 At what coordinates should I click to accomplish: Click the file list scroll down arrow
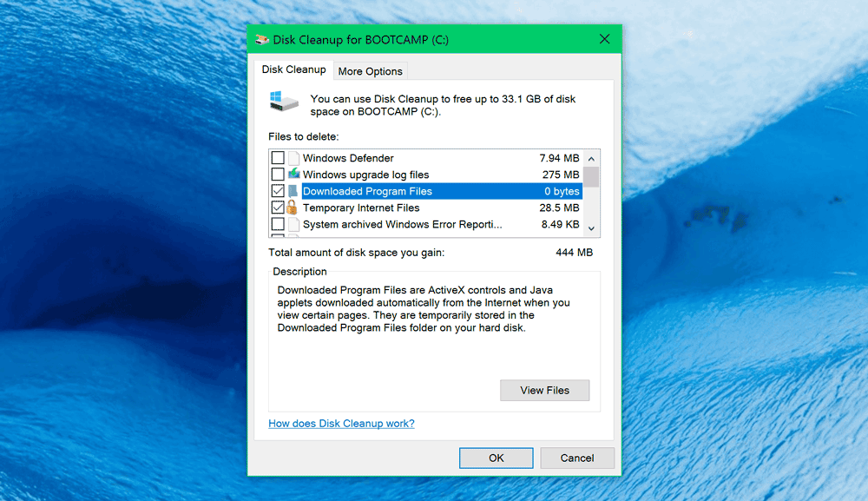coord(591,228)
